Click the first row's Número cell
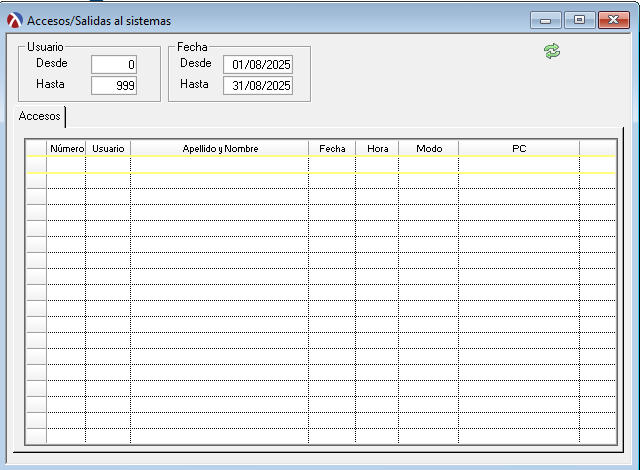 click(x=66, y=164)
